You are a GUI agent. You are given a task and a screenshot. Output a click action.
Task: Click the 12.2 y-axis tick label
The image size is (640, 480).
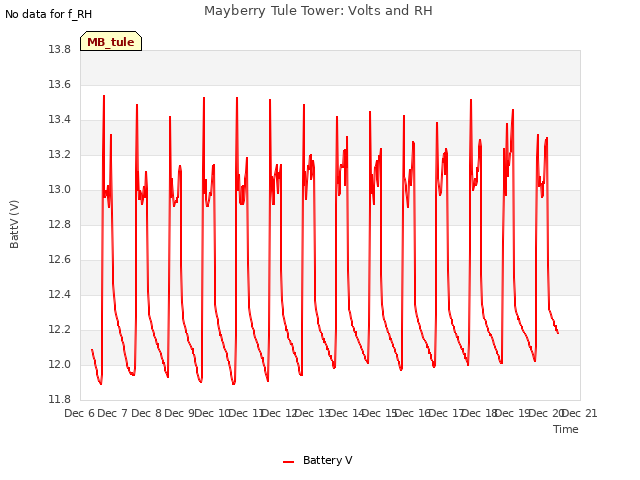point(60,330)
